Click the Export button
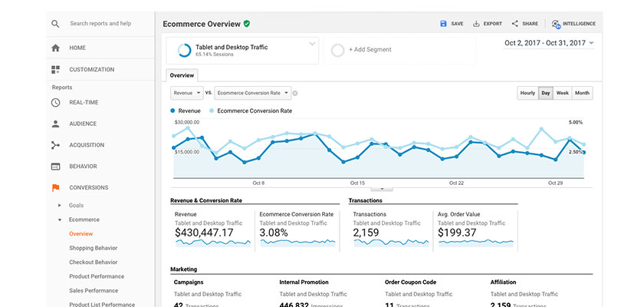The height and width of the screenshot is (307, 644). [488, 24]
